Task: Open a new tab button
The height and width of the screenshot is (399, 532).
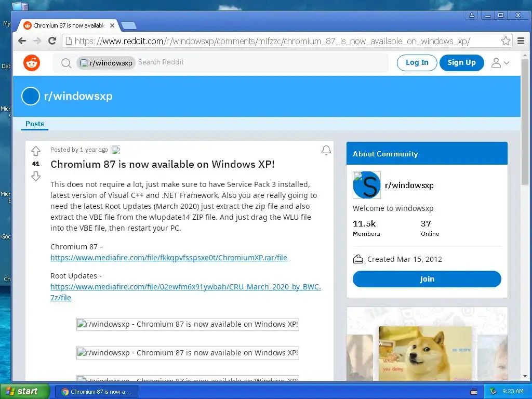Action: (129, 25)
